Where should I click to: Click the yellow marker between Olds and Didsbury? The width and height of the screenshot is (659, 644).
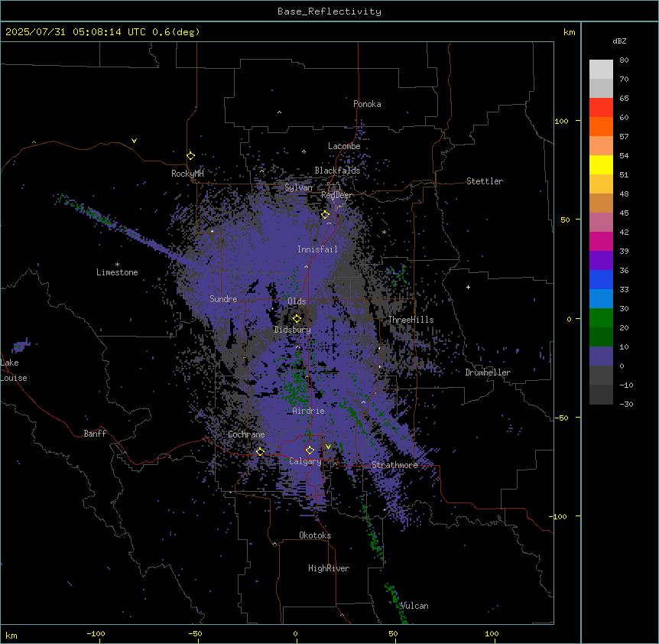coord(297,319)
